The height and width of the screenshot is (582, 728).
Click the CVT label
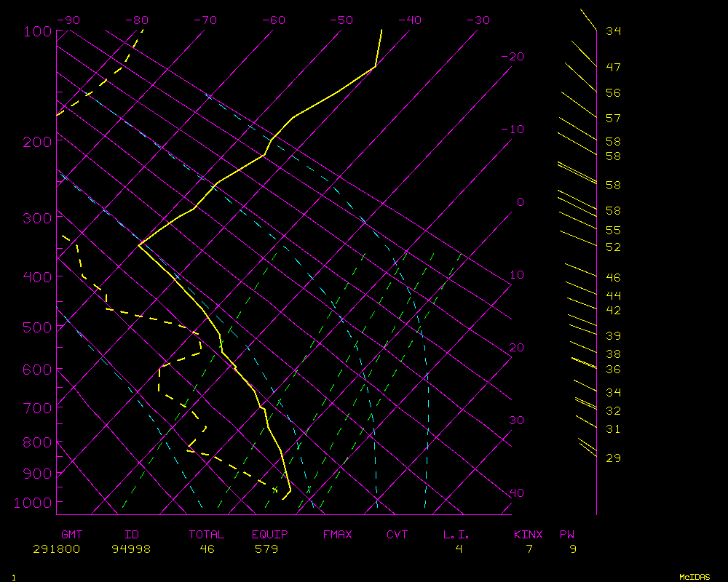[x=397, y=535]
